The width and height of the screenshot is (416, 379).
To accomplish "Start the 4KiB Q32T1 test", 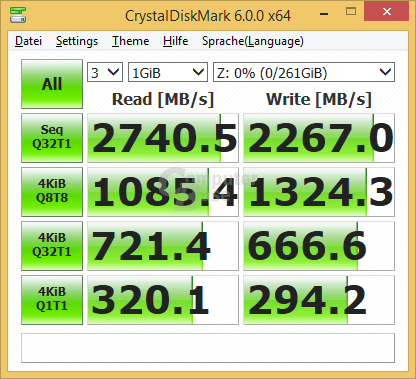I will (52, 246).
